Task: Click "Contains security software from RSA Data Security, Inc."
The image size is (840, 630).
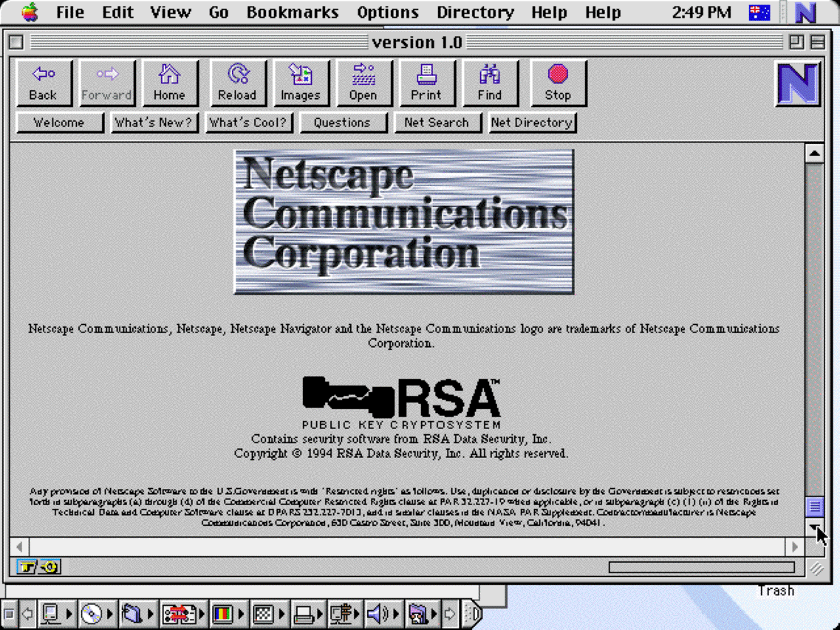Action: coord(401,439)
